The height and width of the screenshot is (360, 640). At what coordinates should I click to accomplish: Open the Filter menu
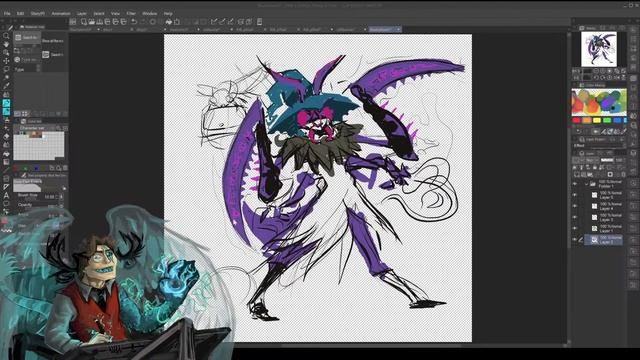[x=131, y=13]
